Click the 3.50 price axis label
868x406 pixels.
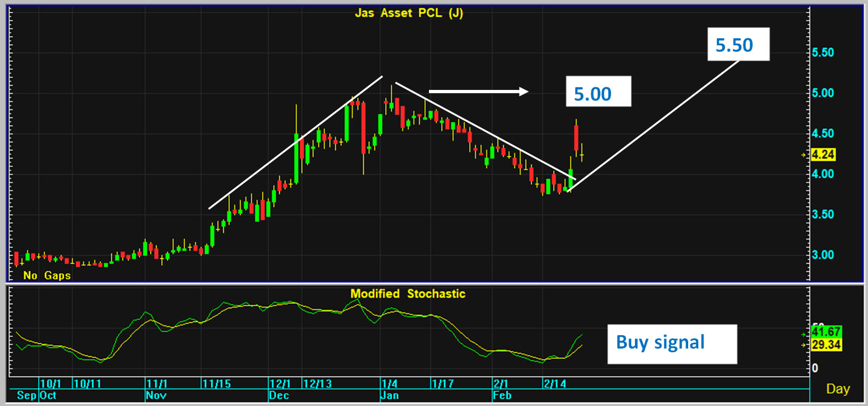click(823, 214)
